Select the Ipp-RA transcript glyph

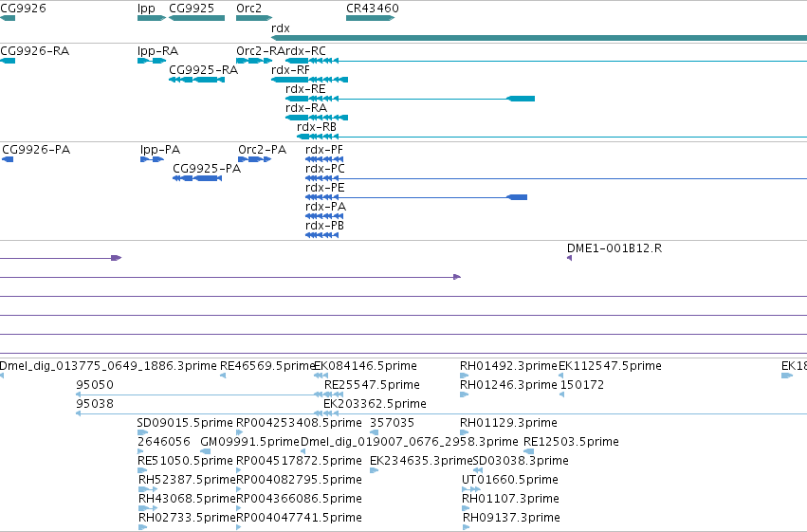tap(152, 61)
